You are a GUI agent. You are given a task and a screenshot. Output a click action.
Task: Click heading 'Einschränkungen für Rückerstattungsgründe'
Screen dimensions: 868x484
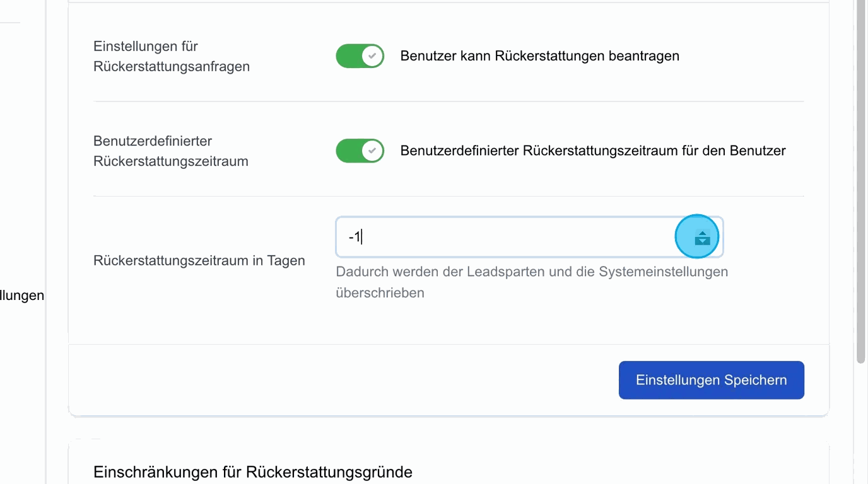[253, 472]
